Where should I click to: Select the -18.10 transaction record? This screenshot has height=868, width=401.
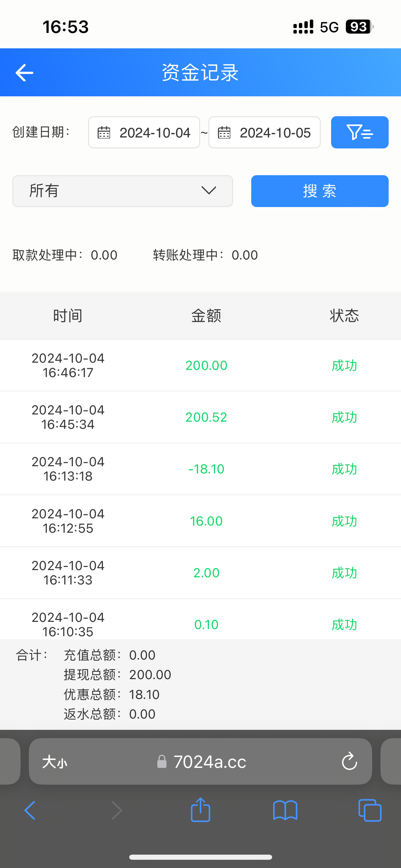(200, 469)
